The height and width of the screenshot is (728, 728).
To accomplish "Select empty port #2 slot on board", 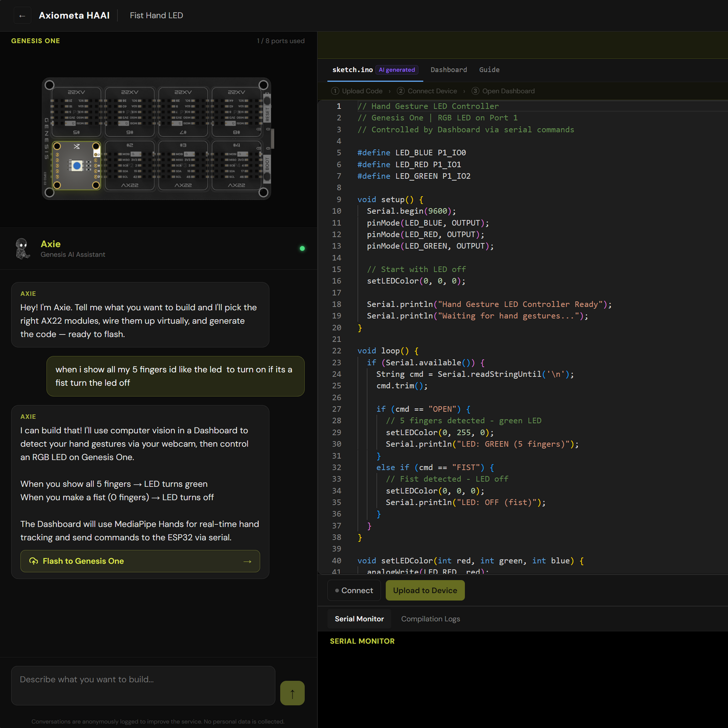I will pyautogui.click(x=130, y=165).
